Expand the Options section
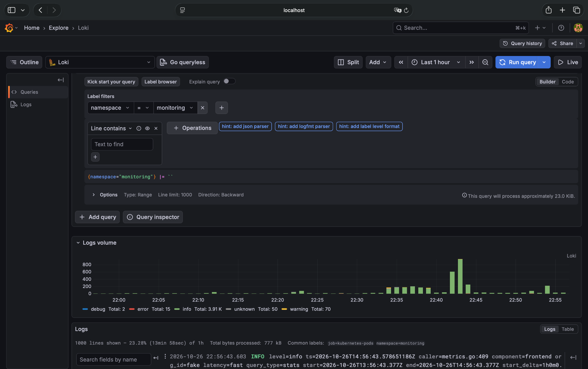Screen dimensions: 588x369 (x=105, y=195)
